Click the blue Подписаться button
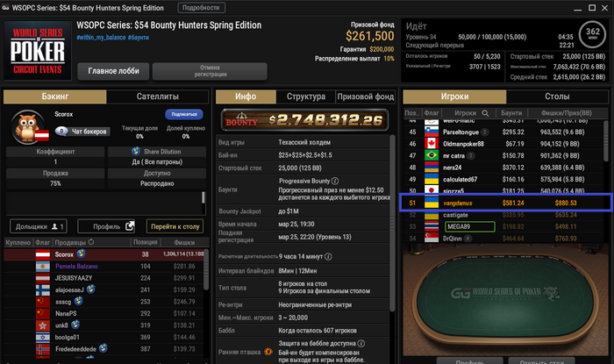The image size is (614, 364). (184, 114)
